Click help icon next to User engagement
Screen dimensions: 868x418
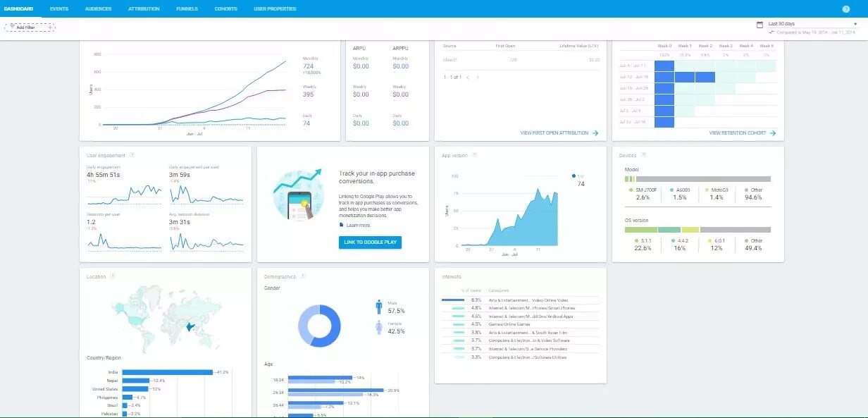132,155
